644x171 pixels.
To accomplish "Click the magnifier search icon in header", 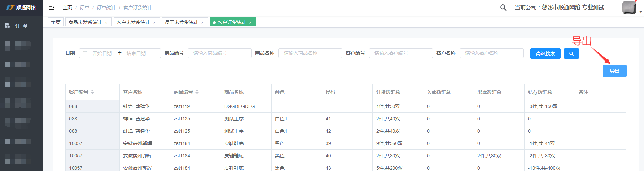I will pyautogui.click(x=503, y=8).
